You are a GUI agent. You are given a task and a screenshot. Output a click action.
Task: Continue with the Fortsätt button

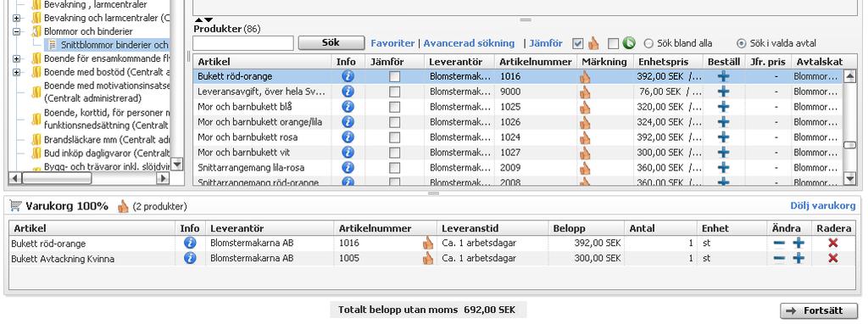click(x=819, y=310)
